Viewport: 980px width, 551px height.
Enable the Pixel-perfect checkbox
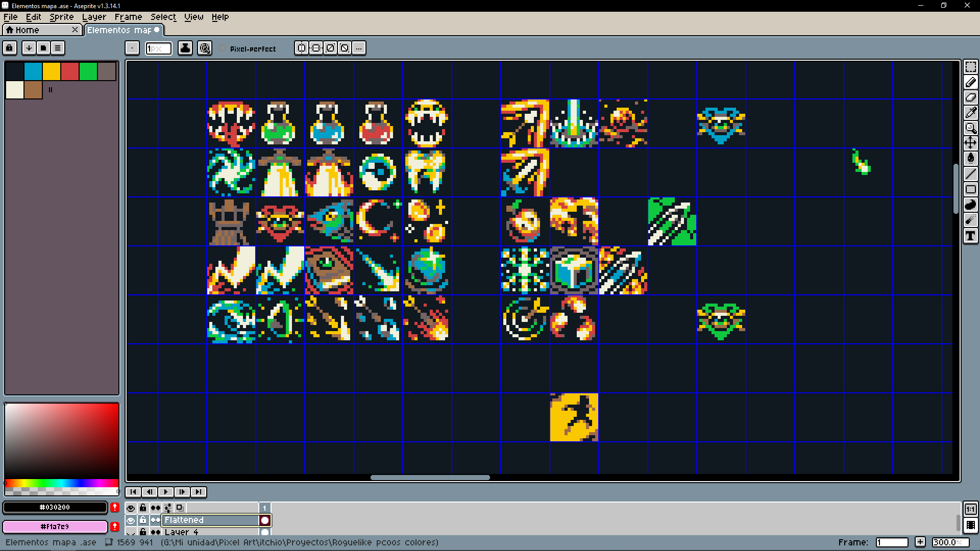(x=223, y=48)
